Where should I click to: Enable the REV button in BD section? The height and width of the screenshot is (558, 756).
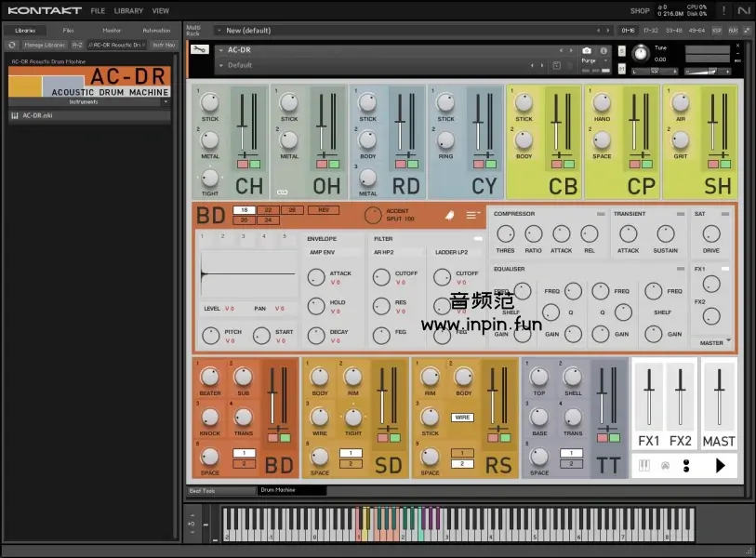click(323, 210)
